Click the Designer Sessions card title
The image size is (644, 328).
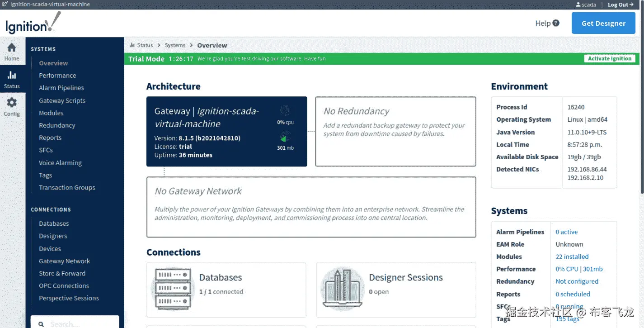tap(406, 277)
